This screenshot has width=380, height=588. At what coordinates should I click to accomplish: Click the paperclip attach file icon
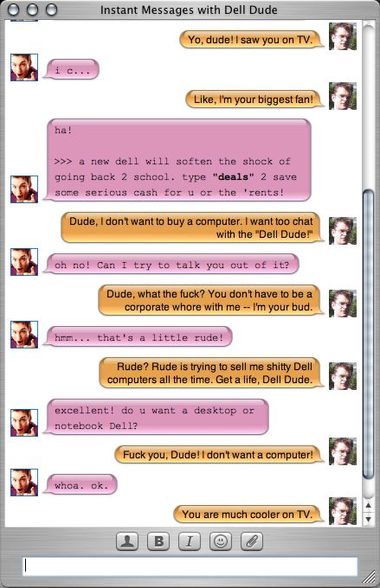coord(252,541)
